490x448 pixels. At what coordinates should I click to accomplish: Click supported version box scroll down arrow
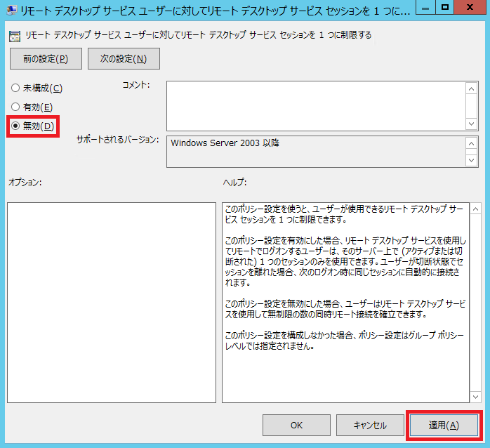[471, 160]
